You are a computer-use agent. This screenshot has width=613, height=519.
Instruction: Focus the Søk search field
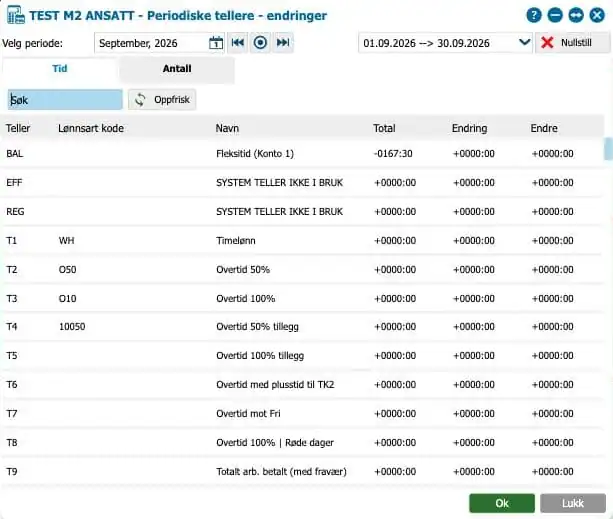(65, 100)
